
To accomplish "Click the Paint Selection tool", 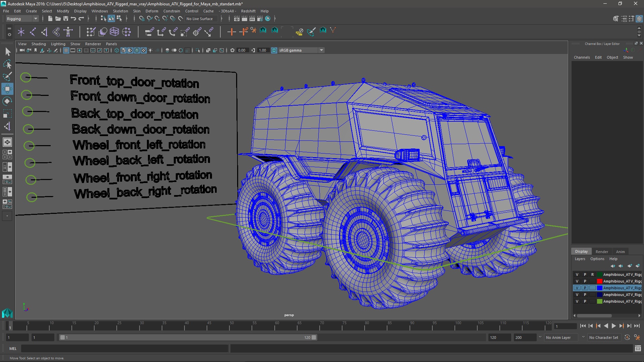I will coord(7,76).
